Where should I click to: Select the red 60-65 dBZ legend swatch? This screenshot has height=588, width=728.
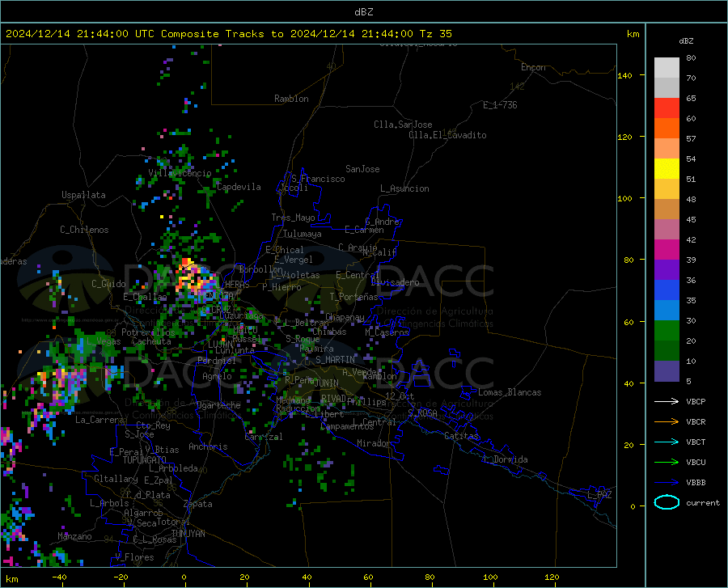tap(667, 108)
